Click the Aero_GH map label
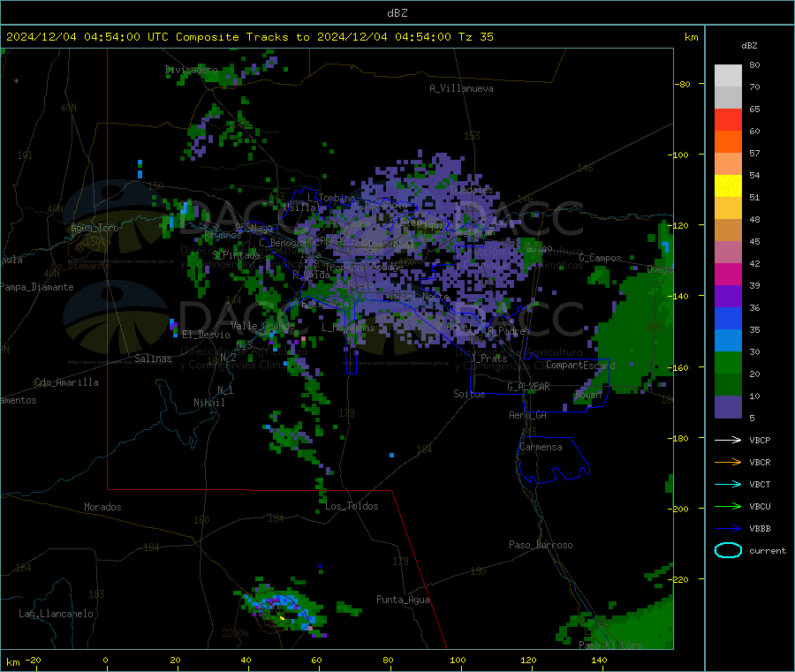The image size is (795, 672). click(x=527, y=415)
